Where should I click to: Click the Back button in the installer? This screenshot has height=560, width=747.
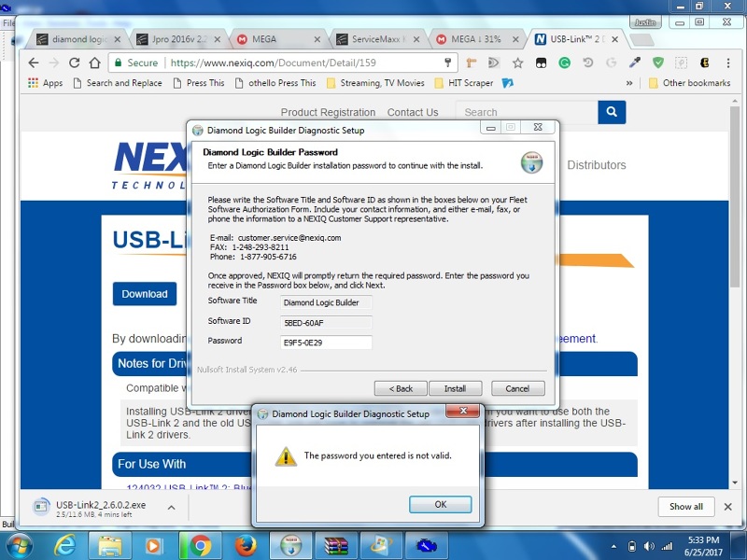pyautogui.click(x=400, y=388)
